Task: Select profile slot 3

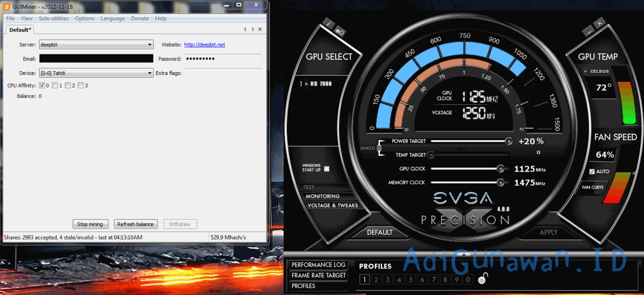Action: point(388,279)
